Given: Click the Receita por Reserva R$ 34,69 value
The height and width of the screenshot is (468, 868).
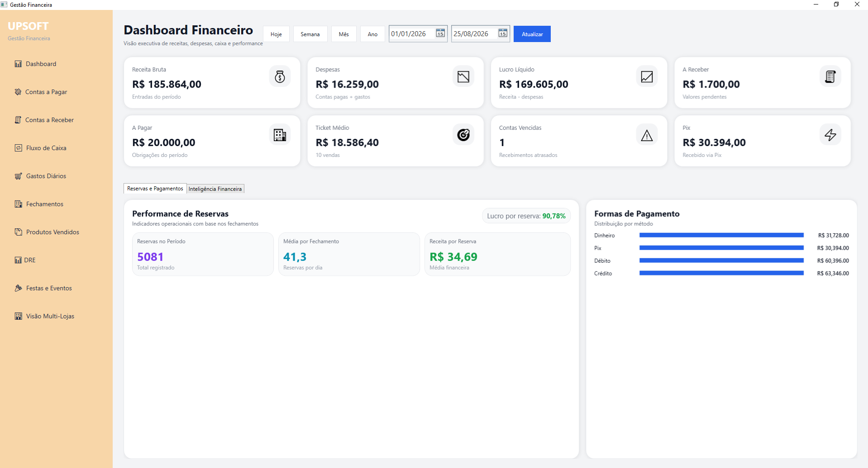Looking at the screenshot, I should pos(453,257).
